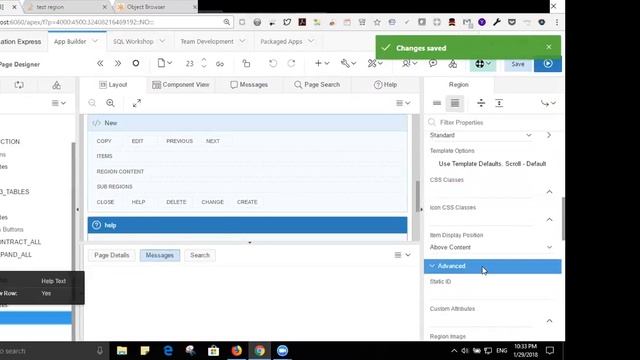Open the Standard template dropdown
The width and height of the screenshot is (640, 360).
tap(481, 135)
